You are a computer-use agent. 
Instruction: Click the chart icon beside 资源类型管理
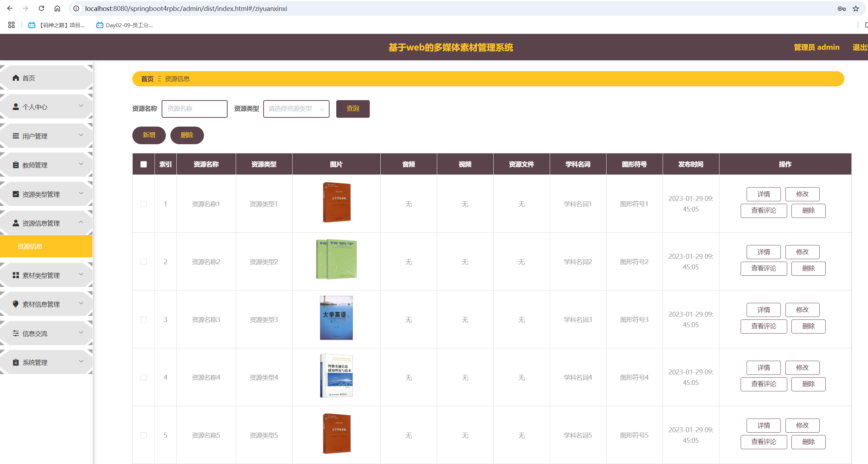[16, 194]
